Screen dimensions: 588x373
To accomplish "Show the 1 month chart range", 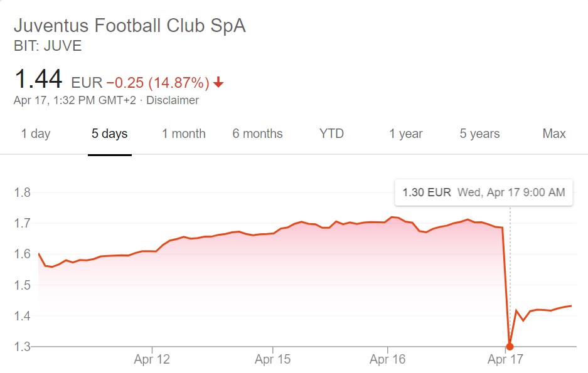I will click(184, 134).
